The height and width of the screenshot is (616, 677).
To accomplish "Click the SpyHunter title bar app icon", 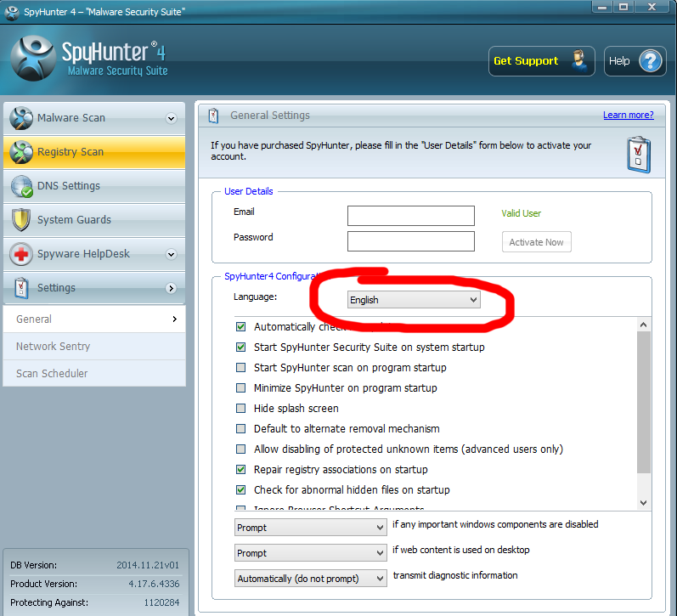I will tap(12, 12).
